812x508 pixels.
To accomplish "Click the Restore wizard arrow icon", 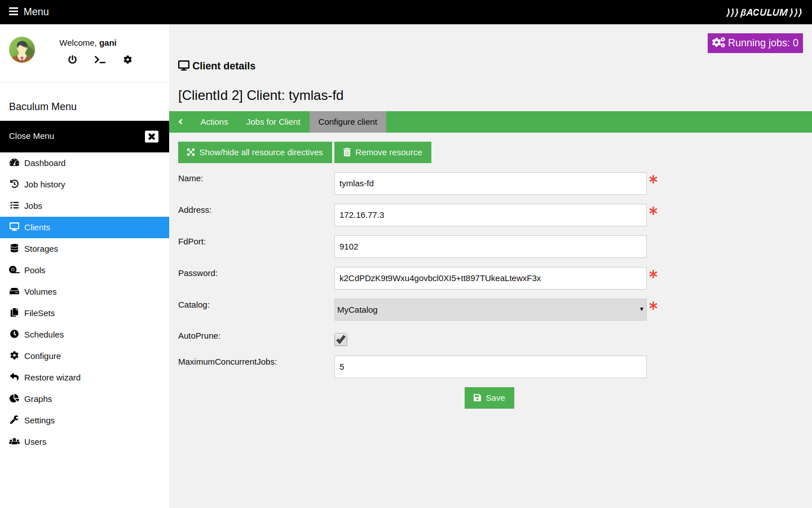I will [x=14, y=377].
